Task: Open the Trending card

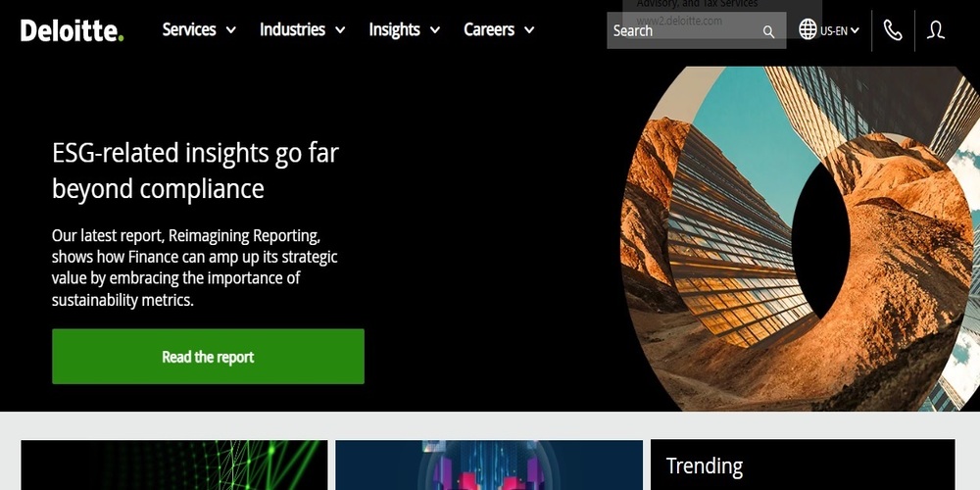Action: point(802,465)
